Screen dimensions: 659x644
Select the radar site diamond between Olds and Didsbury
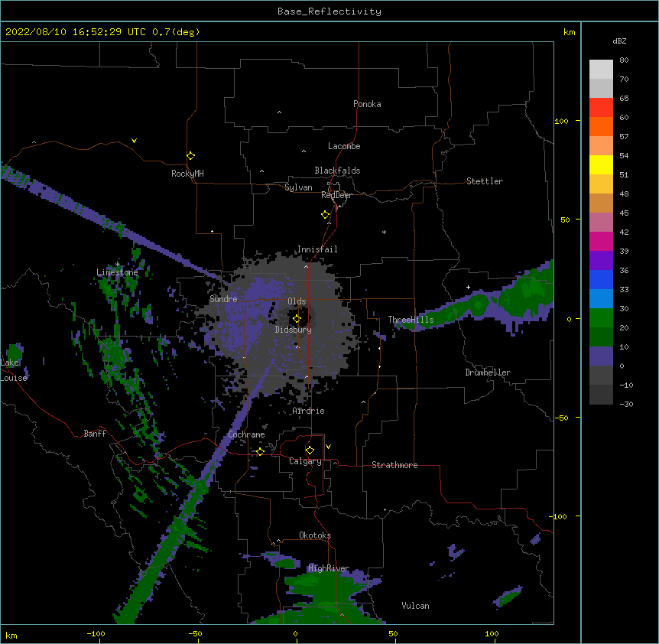[297, 319]
